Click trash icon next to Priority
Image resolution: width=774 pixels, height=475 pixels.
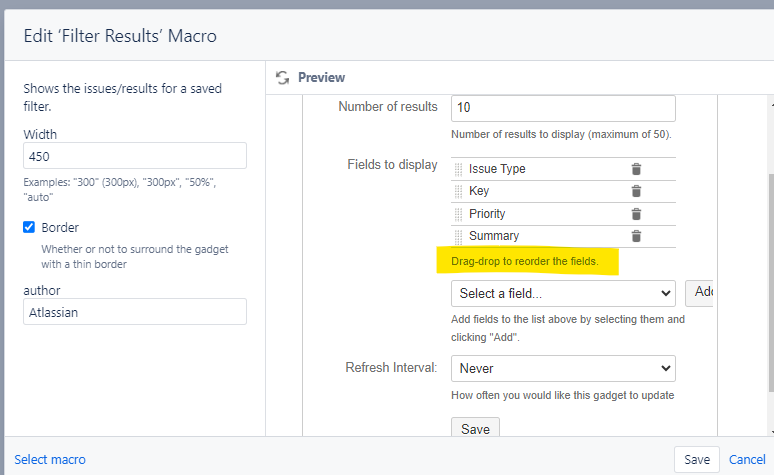point(636,214)
